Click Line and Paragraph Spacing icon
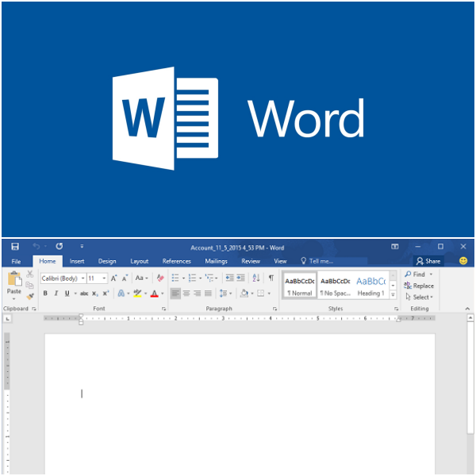The width and height of the screenshot is (476, 476). coord(224,294)
